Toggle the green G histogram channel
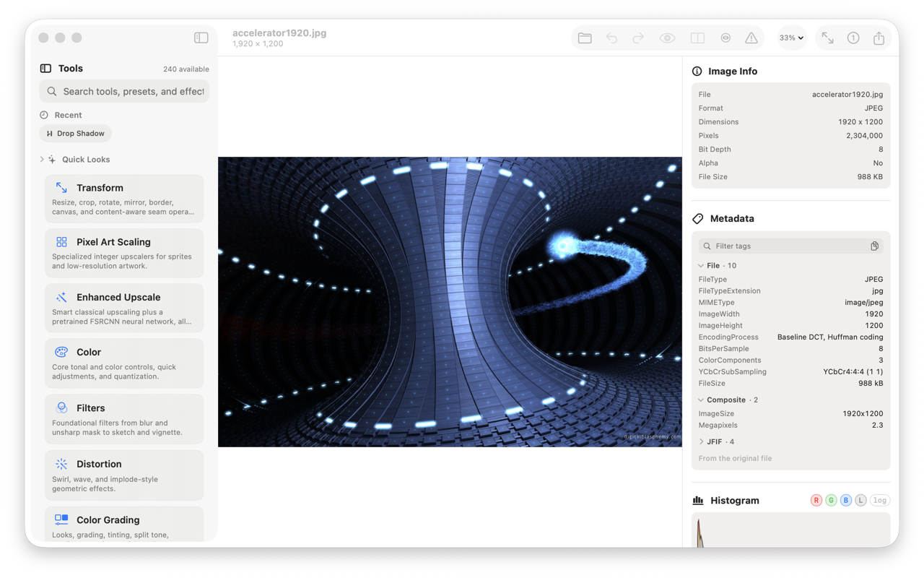924x578 pixels. tap(831, 500)
